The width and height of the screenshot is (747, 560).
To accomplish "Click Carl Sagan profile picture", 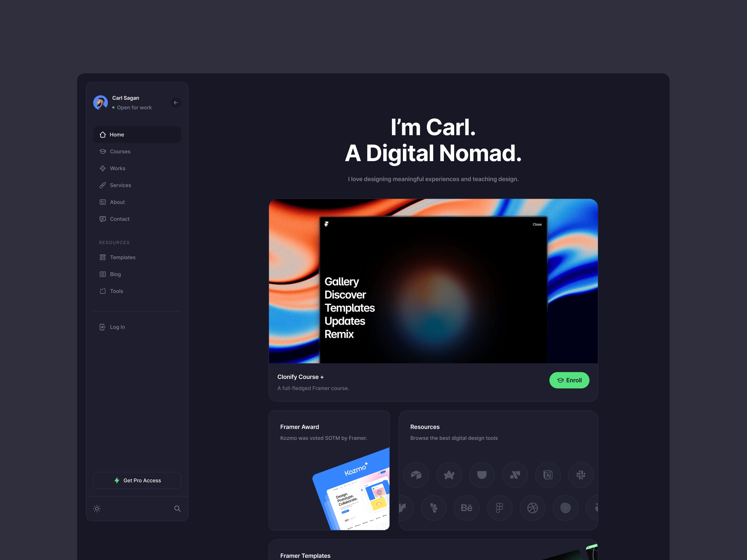I will [101, 102].
